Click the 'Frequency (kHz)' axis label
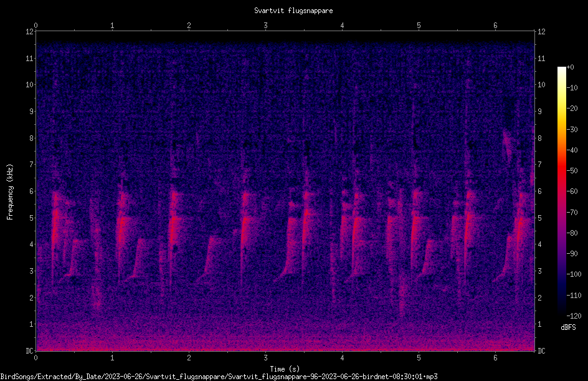588x381 pixels. [10, 192]
